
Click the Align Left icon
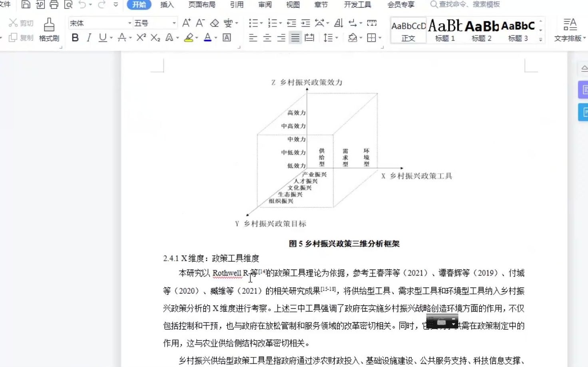click(x=253, y=38)
